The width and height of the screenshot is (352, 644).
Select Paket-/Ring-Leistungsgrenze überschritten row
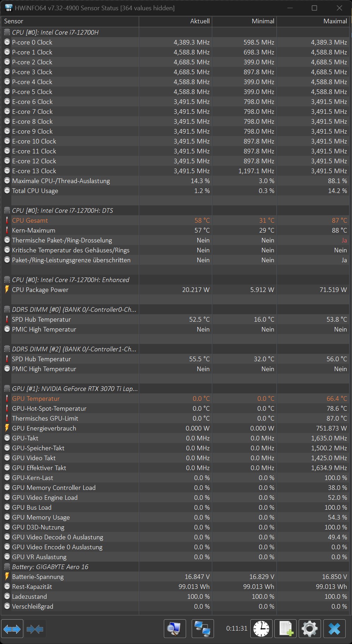pyautogui.click(x=175, y=260)
